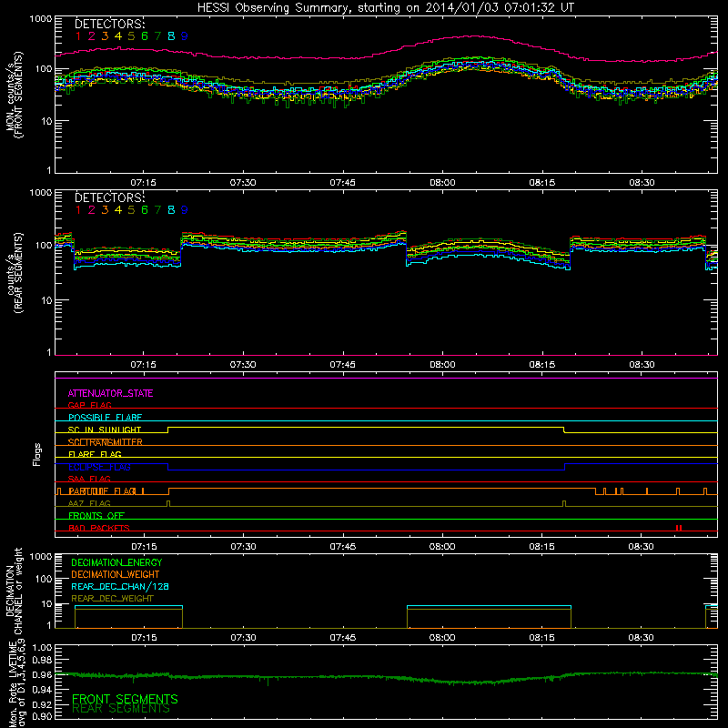The height and width of the screenshot is (728, 728).
Task: Click the PARTICLE_FLAG label
Action: 102,491
